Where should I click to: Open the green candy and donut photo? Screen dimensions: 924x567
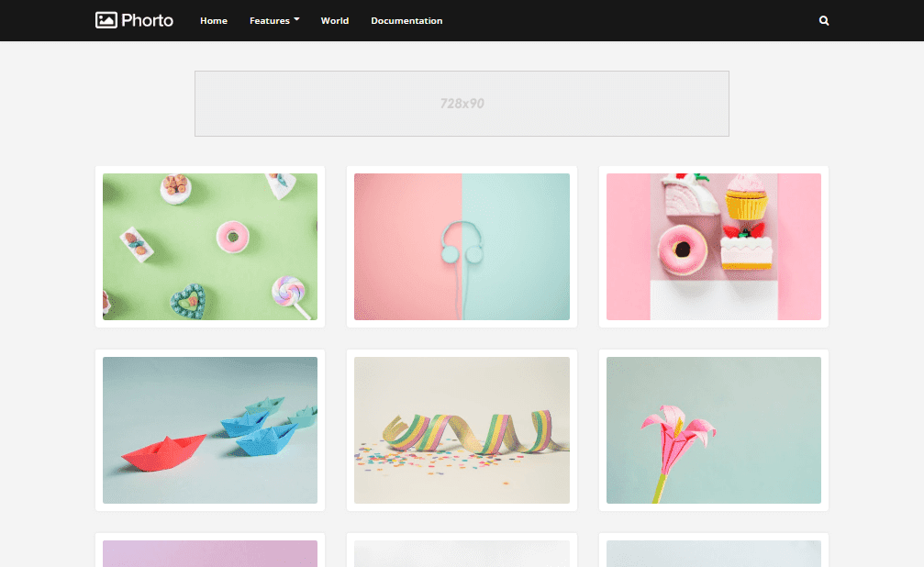pos(210,247)
